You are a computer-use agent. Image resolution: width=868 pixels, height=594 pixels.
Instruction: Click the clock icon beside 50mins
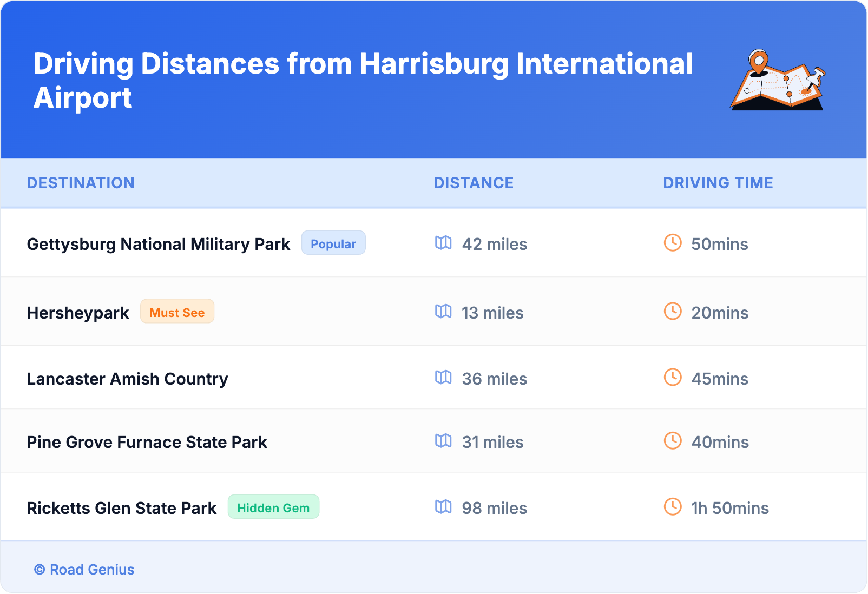(673, 243)
